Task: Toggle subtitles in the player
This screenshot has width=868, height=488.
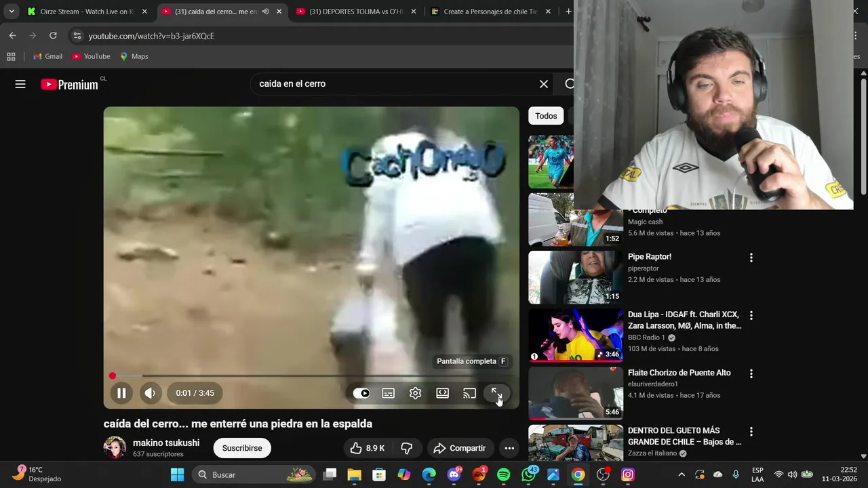Action: (388, 393)
